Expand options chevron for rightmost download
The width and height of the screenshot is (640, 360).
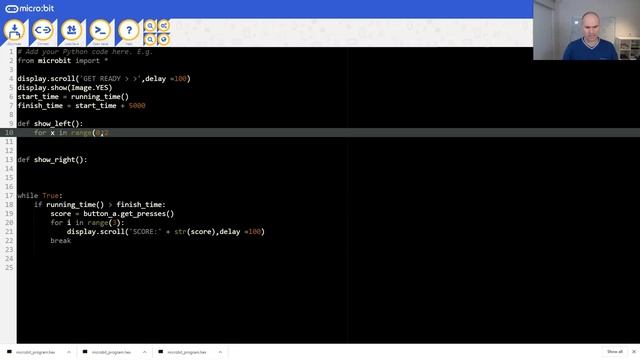(x=220, y=352)
